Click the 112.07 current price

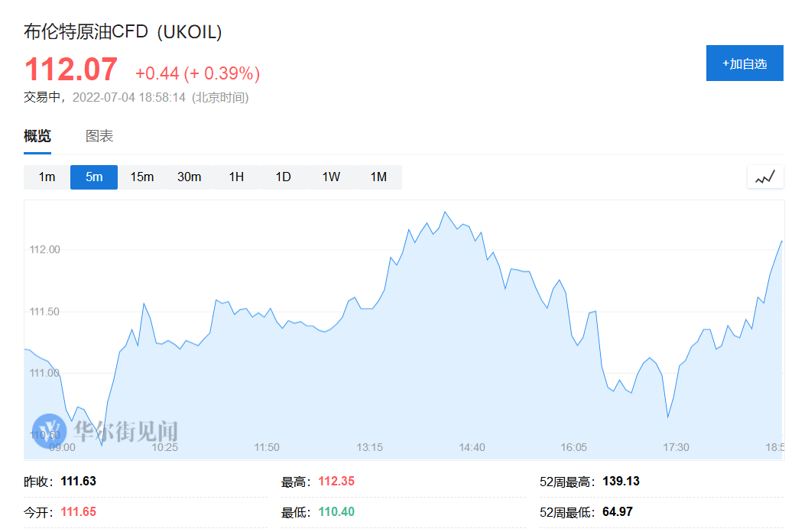pyautogui.click(x=71, y=70)
